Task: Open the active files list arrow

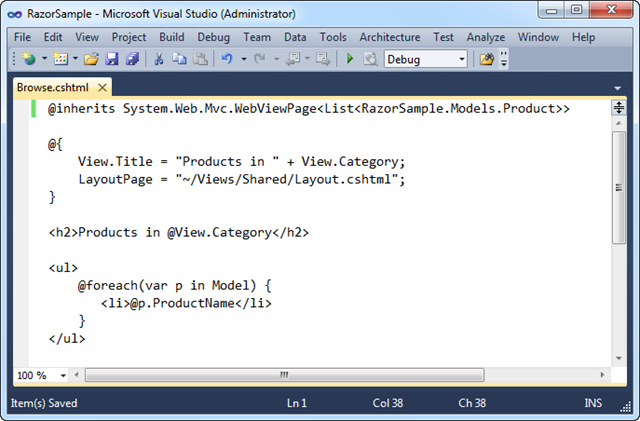Action: pyautogui.click(x=618, y=88)
